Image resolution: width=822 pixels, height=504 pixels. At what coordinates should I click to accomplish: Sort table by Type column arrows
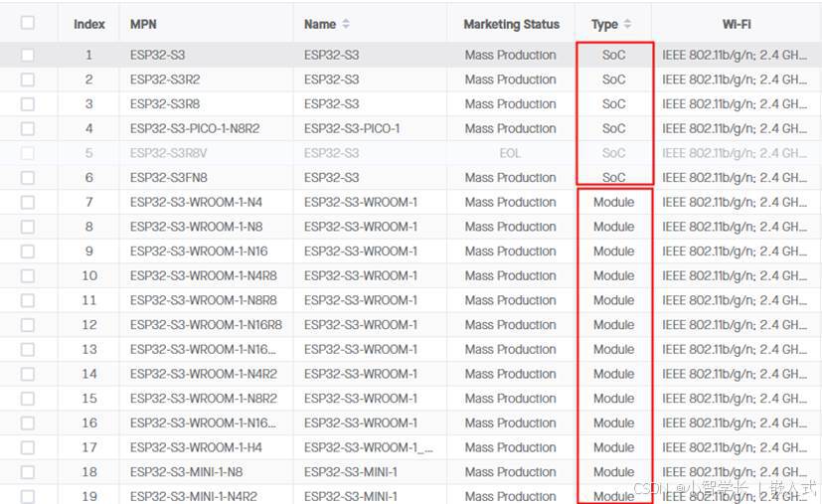tap(627, 24)
